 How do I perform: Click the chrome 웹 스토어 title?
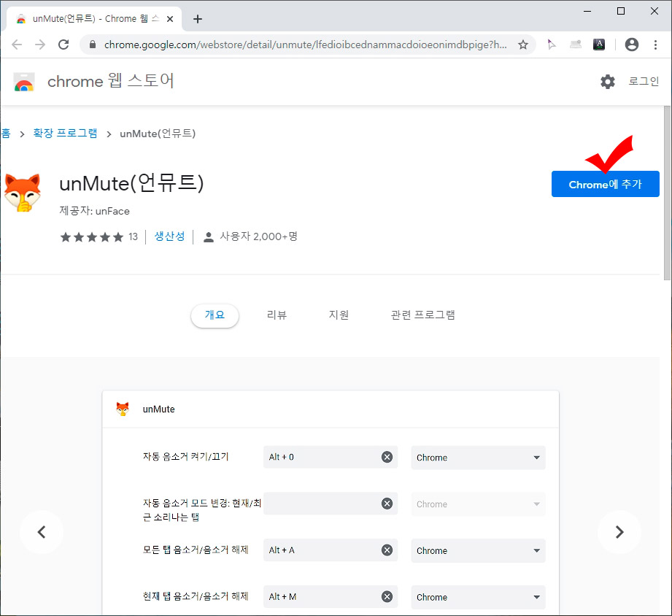click(x=111, y=81)
